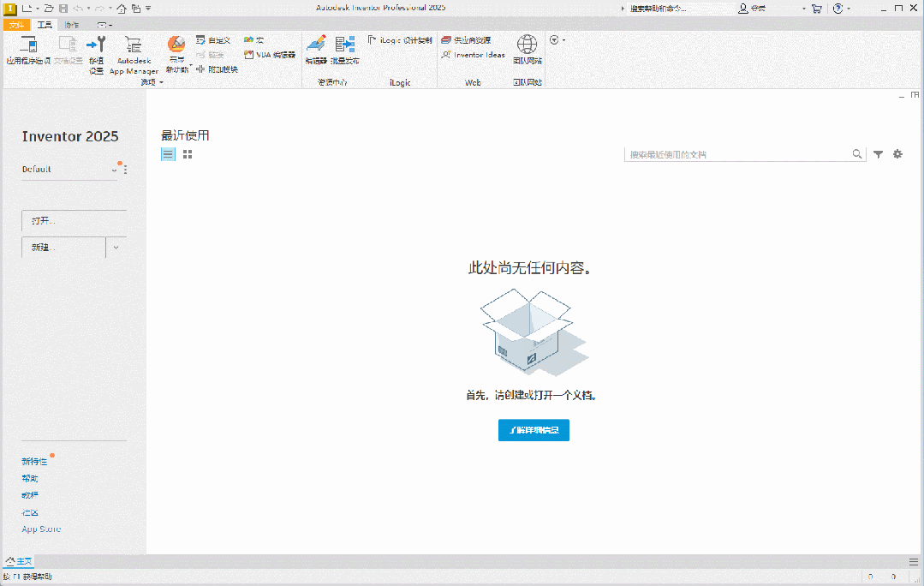Open the Help (帮助) link in sidebar

(x=30, y=479)
